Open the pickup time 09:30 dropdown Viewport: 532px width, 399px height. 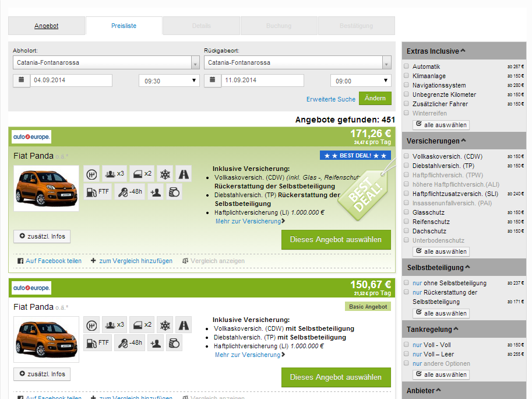(x=170, y=81)
